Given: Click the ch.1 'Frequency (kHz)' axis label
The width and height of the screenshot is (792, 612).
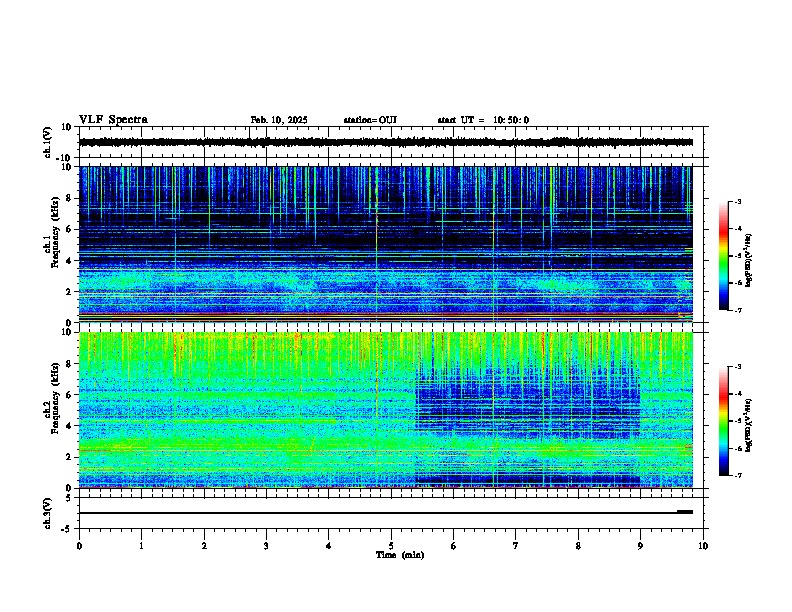Looking at the screenshot, I should (x=55, y=232).
